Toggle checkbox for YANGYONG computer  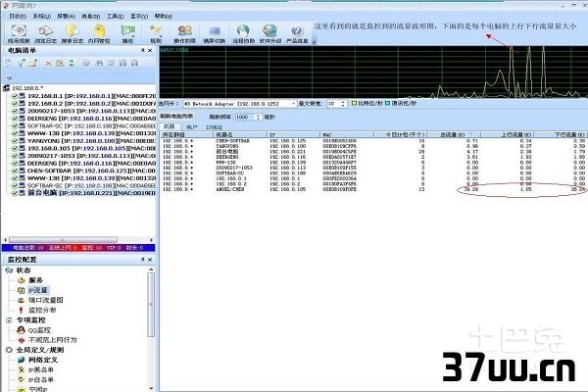click(x=15, y=141)
